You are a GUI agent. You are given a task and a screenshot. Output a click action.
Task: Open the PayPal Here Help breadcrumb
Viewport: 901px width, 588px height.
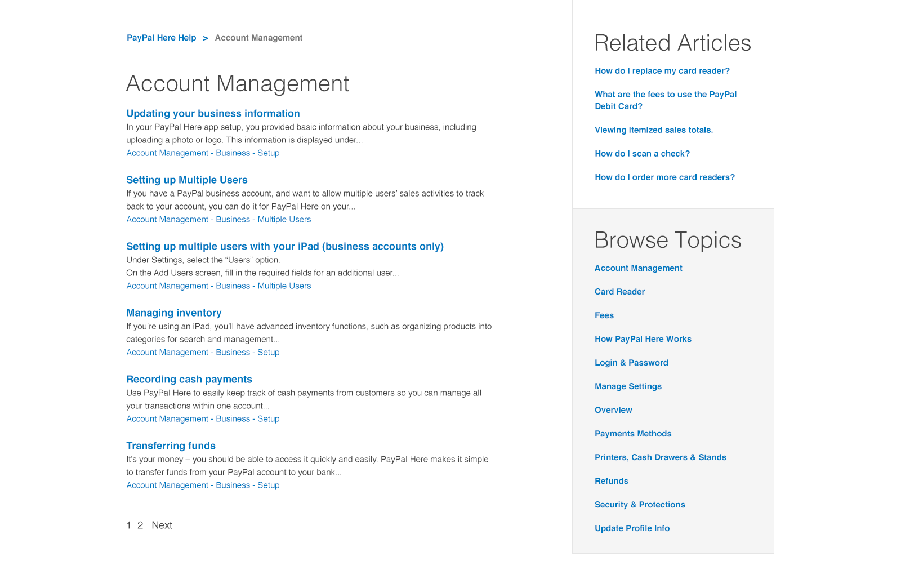tap(161, 38)
